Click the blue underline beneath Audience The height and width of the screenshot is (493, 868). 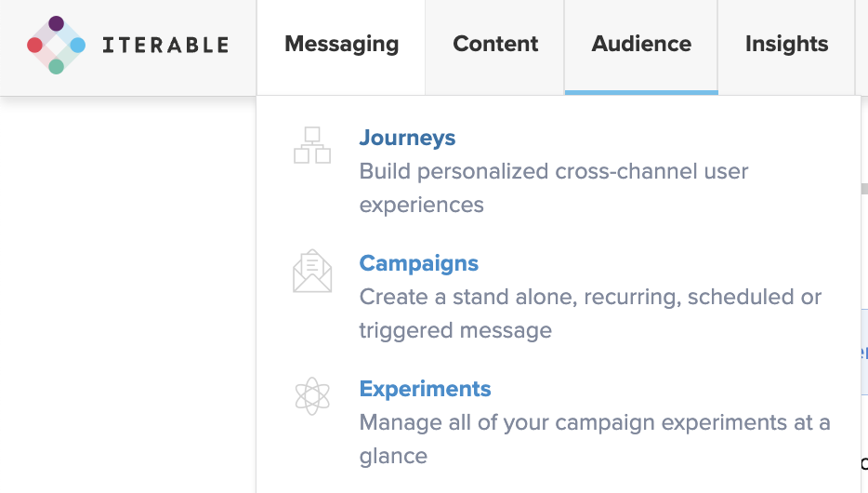[x=641, y=92]
